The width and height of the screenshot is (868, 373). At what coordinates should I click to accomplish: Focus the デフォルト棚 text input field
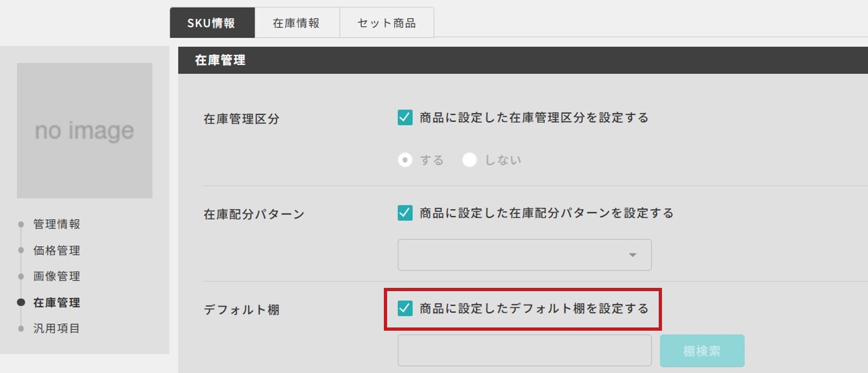[x=524, y=351]
